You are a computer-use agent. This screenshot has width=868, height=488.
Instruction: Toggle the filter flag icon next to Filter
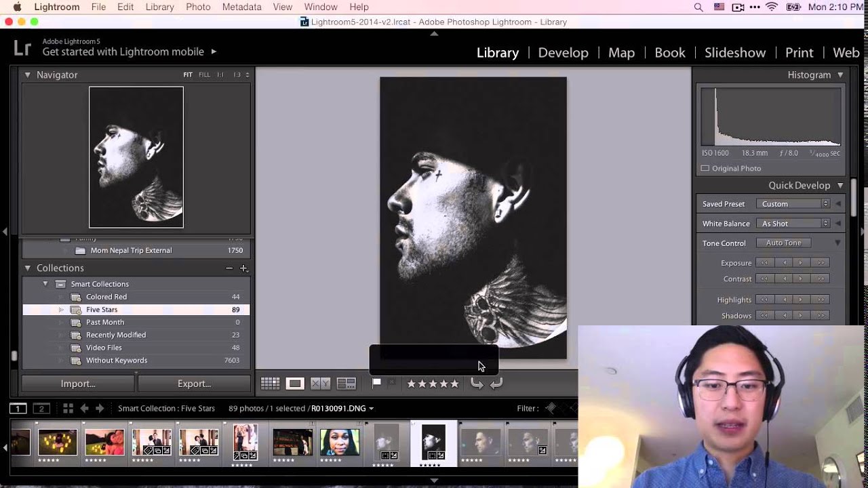(551, 408)
